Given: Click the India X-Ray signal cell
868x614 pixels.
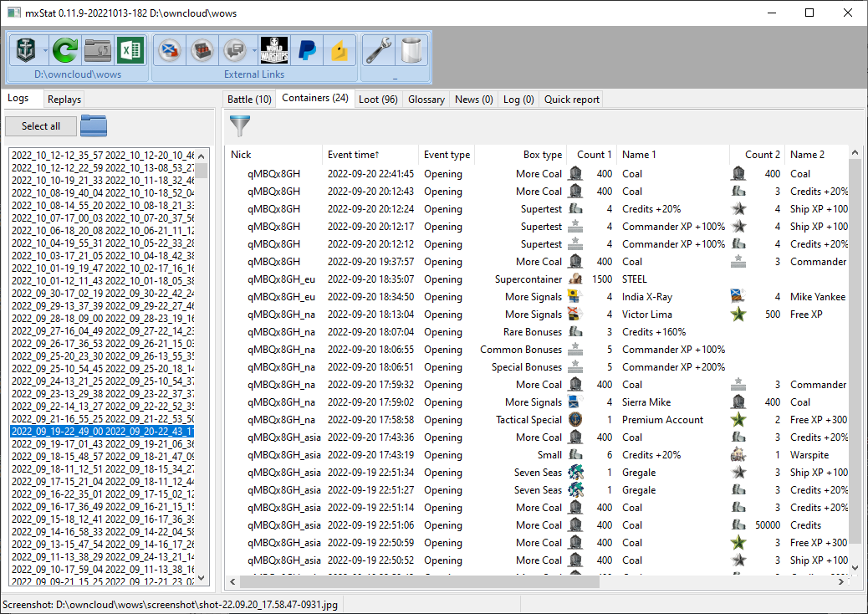Looking at the screenshot, I should point(647,297).
